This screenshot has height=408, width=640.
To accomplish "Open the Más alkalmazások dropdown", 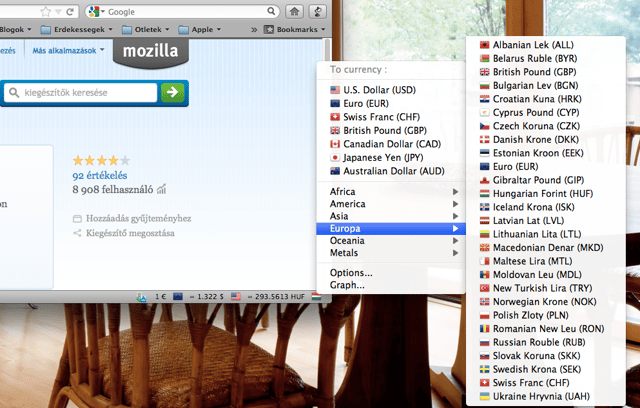I will (x=68, y=51).
